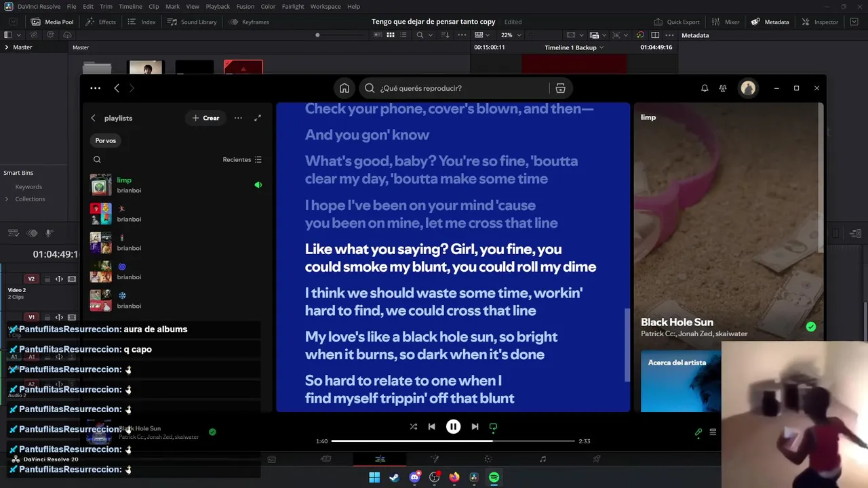
Task: Toggle the Mixer panel
Action: point(725,22)
